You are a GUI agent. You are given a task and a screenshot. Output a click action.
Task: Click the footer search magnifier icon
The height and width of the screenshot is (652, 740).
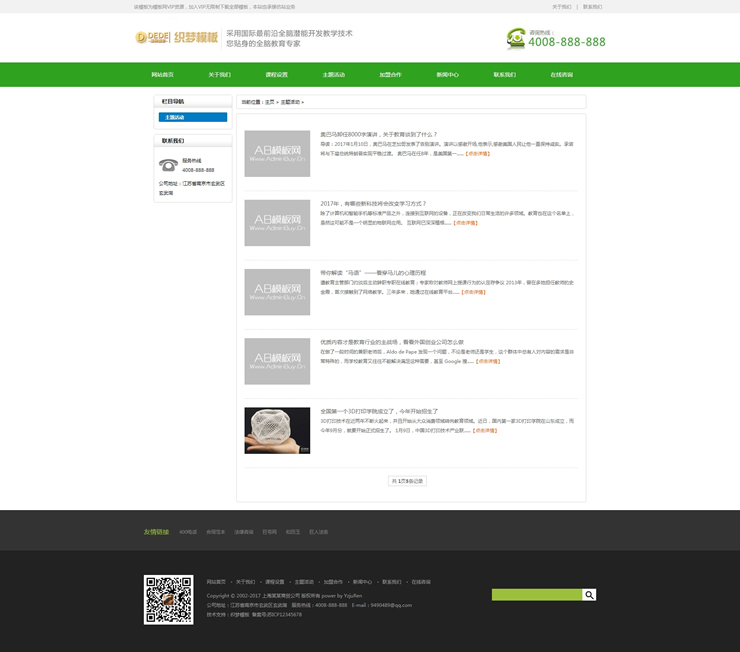point(589,595)
